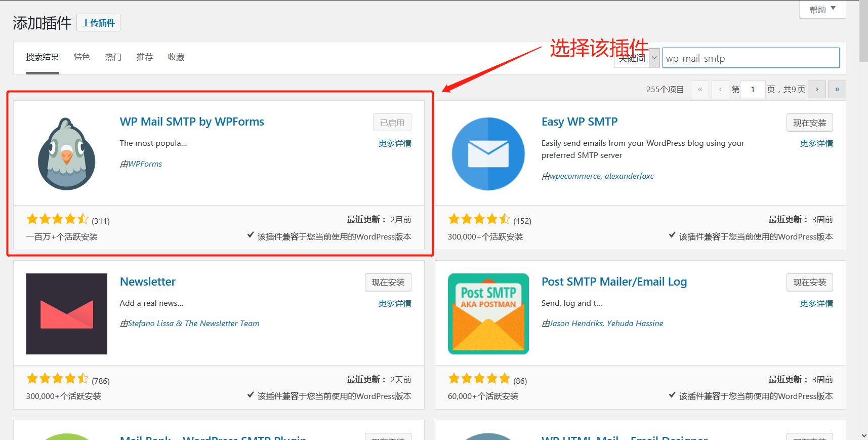Click the WPForms author link
Screen dimensions: 868x440
[145, 164]
